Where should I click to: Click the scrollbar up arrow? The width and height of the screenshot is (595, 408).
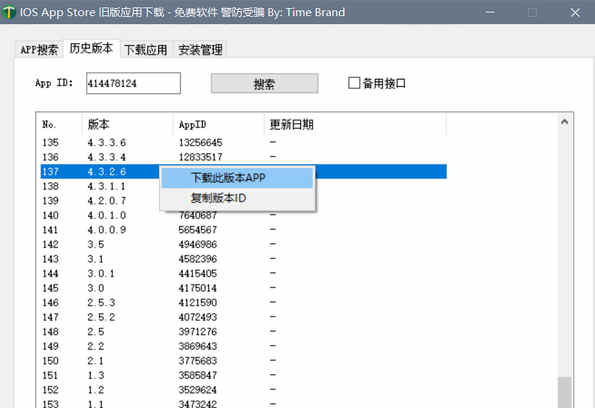click(564, 122)
